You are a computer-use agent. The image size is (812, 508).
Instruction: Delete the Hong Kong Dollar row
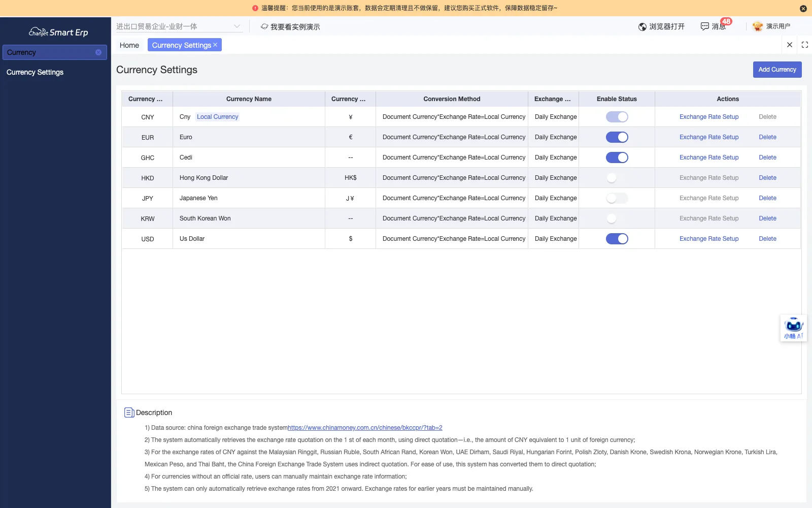click(x=767, y=178)
